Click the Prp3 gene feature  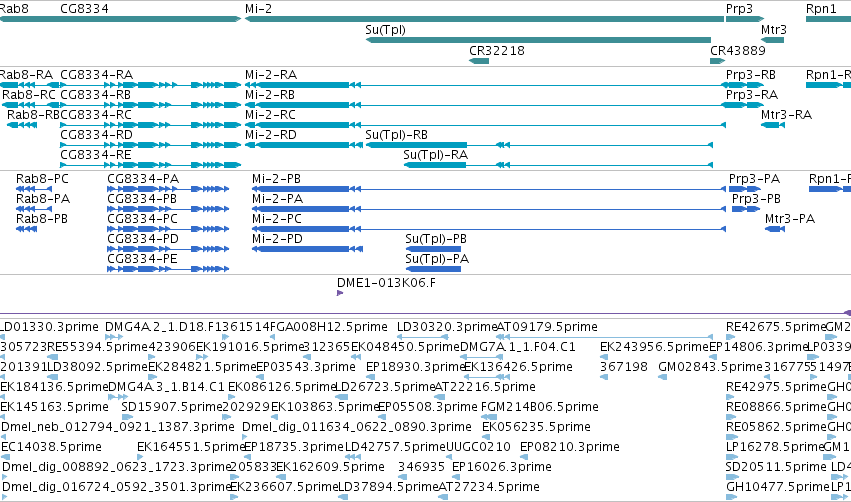(x=745, y=19)
